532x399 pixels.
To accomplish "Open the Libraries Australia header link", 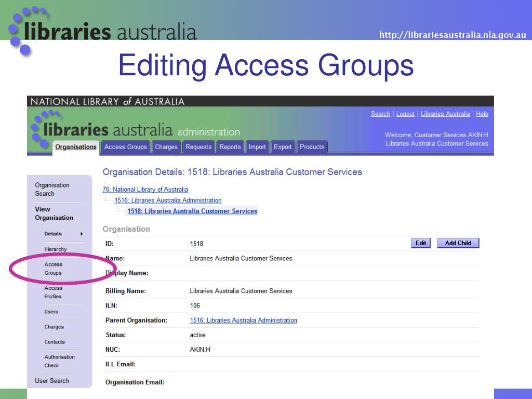I will coord(445,114).
